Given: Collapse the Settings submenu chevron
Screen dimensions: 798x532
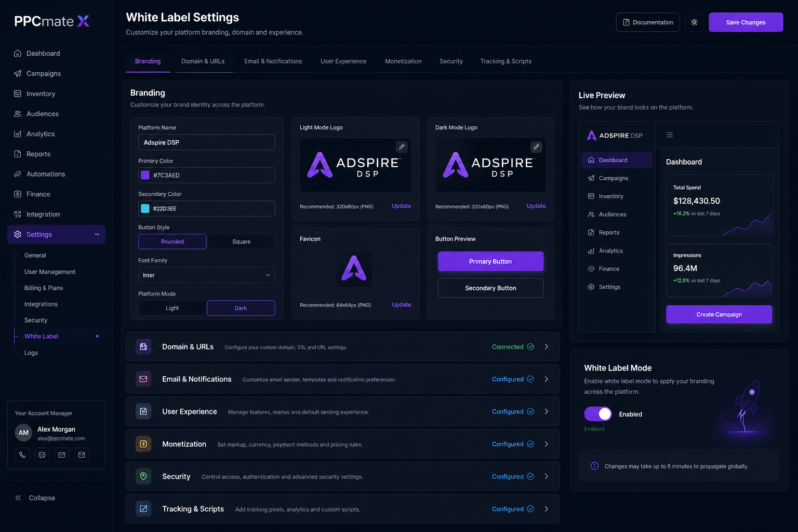Looking at the screenshot, I should click(x=97, y=234).
